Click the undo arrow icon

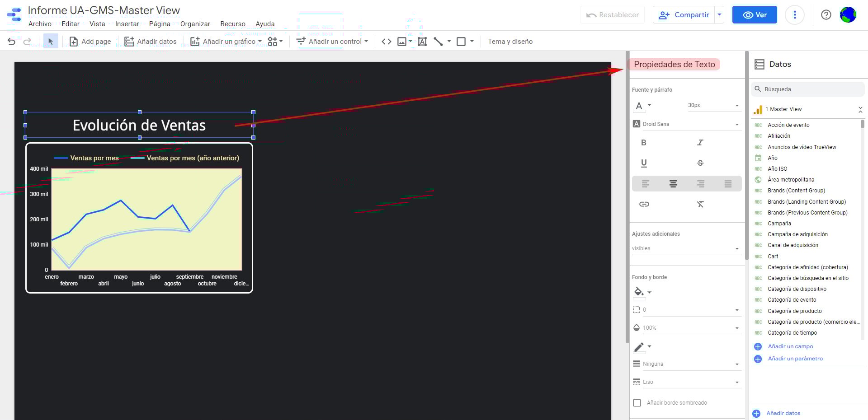pyautogui.click(x=11, y=42)
